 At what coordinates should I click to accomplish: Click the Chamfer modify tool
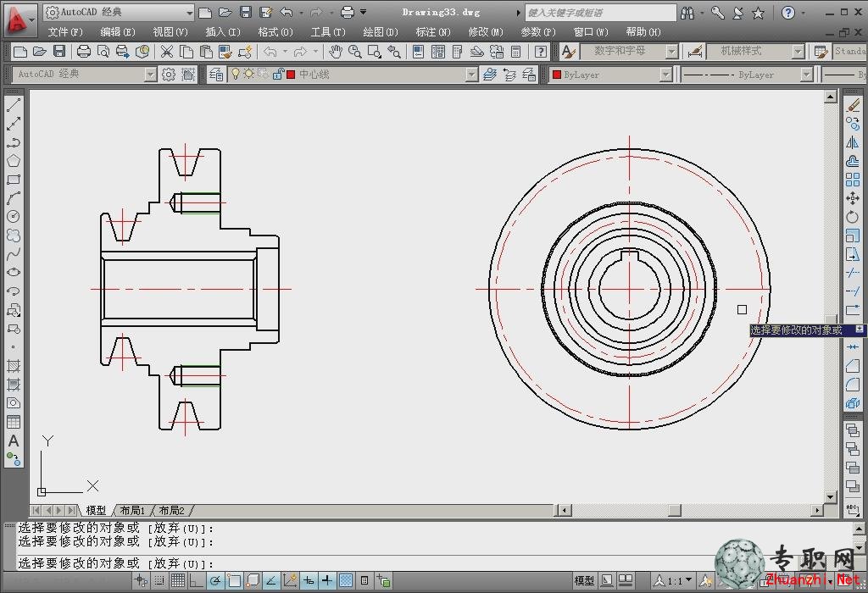(x=853, y=366)
